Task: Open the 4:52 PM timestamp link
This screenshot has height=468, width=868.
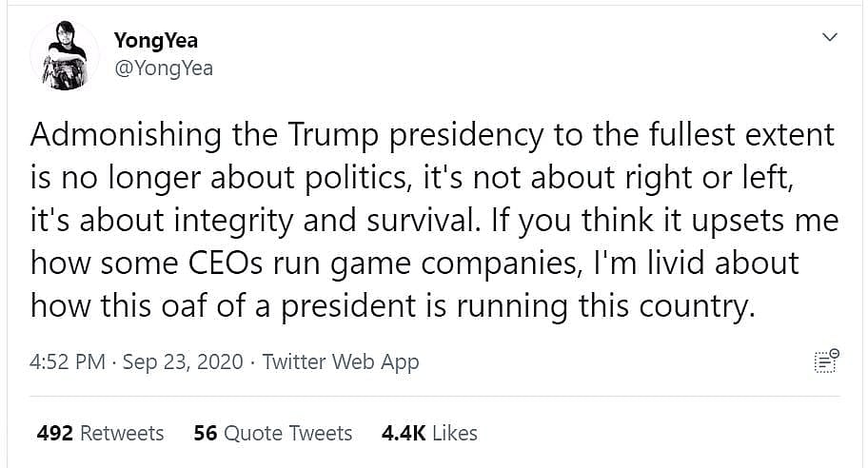Action: click(x=69, y=361)
